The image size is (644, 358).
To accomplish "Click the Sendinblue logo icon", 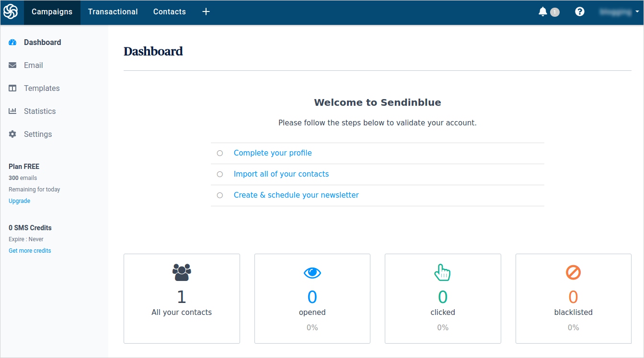I will (x=11, y=12).
